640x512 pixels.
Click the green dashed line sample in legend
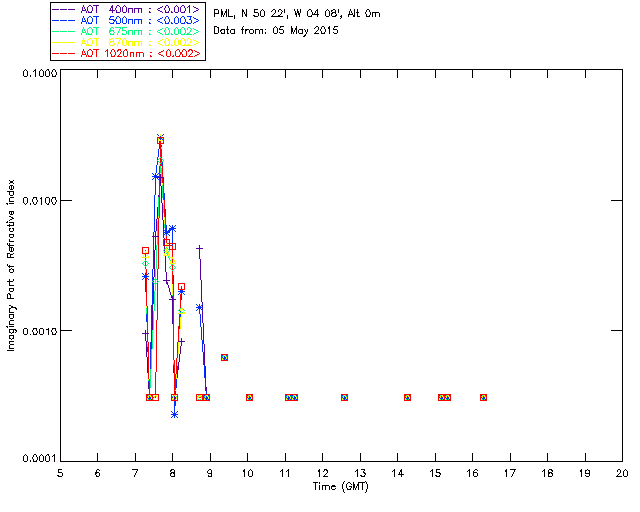[64, 31]
